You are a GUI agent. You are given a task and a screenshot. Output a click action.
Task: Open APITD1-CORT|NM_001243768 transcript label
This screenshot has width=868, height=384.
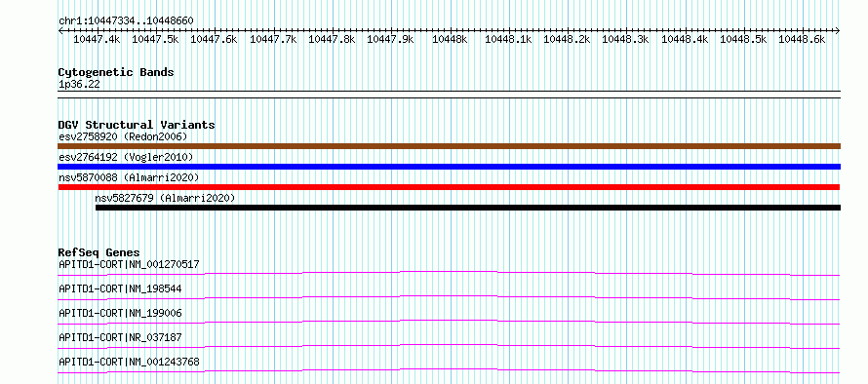[x=129, y=362]
